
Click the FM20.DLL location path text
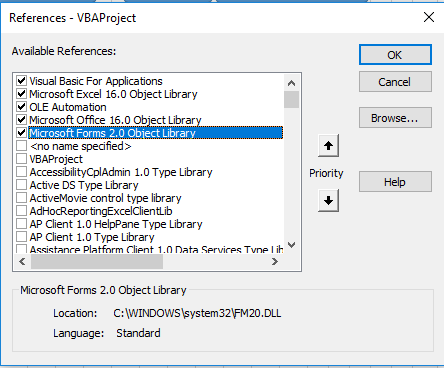click(197, 313)
